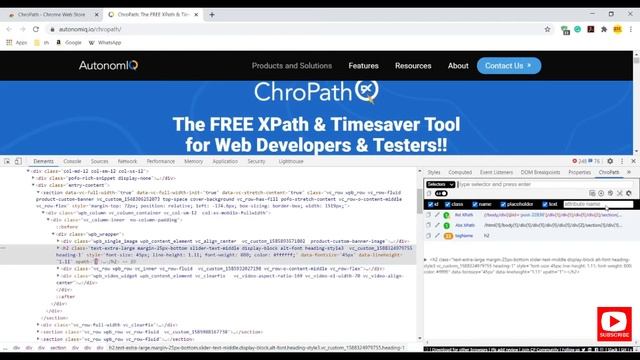Image resolution: width=640 pixels, height=360 pixels.
Task: Click the red square extension icon in browser toolbar
Action: point(591,29)
